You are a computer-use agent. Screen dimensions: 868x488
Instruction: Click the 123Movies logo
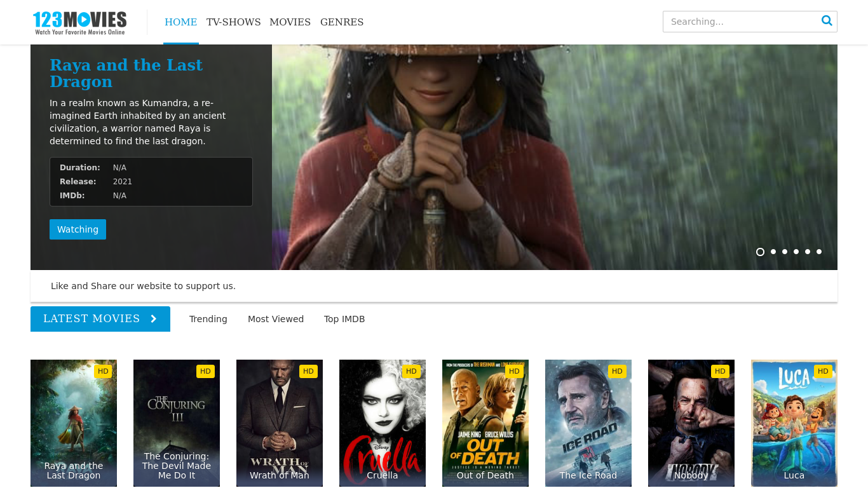click(x=79, y=22)
